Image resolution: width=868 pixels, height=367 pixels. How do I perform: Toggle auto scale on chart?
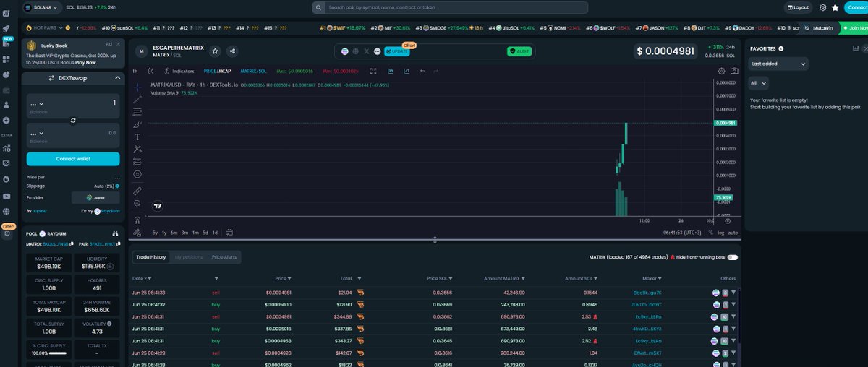coord(733,233)
